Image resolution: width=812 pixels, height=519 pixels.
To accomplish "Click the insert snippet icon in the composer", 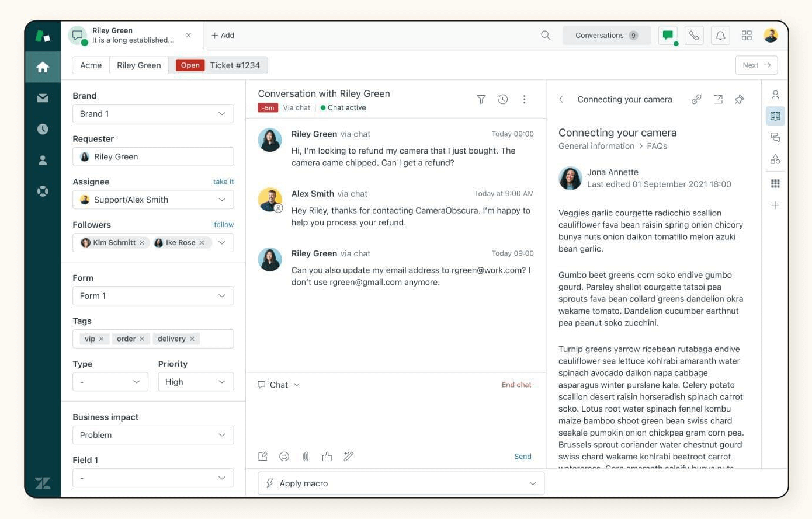I will (263, 457).
